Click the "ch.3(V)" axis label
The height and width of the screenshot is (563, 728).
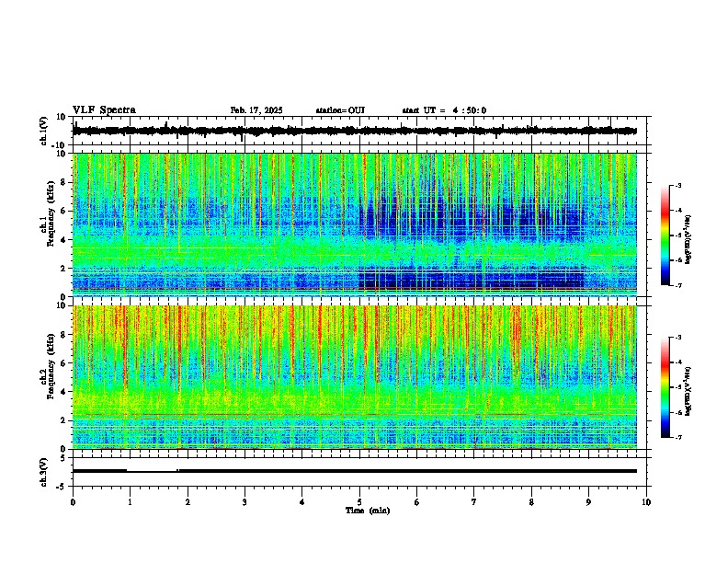pyautogui.click(x=44, y=472)
